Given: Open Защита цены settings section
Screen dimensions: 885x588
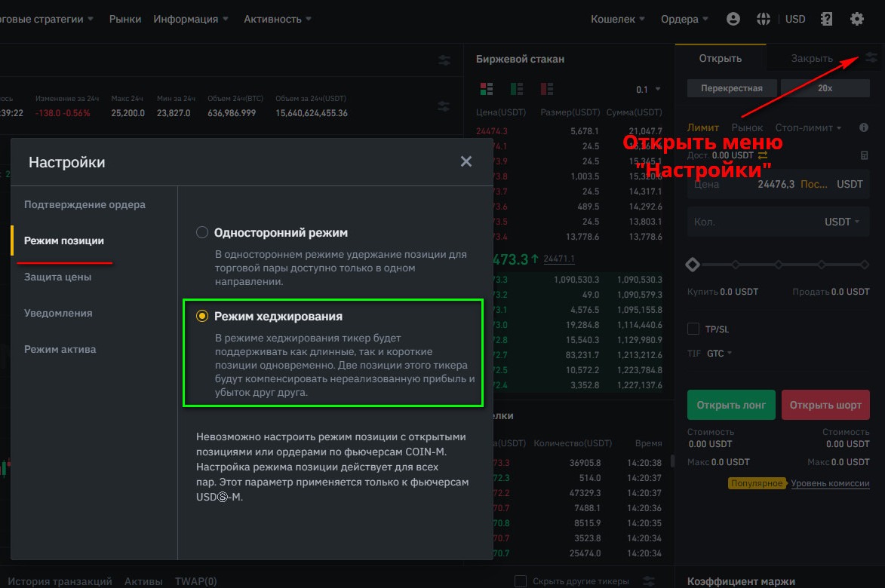Looking at the screenshot, I should tap(57, 276).
